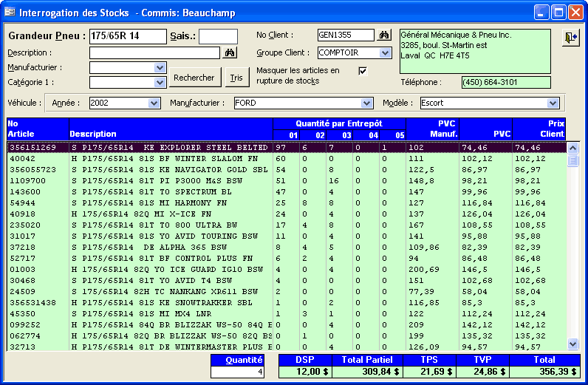The height and width of the screenshot is (385, 588).
Task: Select article 32713 Wintermaster Plus
Action: [x=287, y=347]
